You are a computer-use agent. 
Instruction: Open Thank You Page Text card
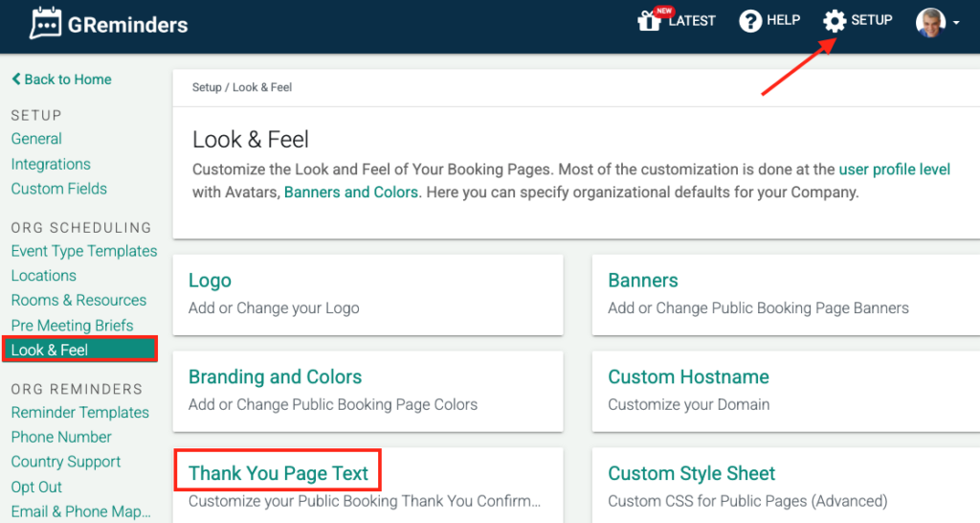point(278,473)
